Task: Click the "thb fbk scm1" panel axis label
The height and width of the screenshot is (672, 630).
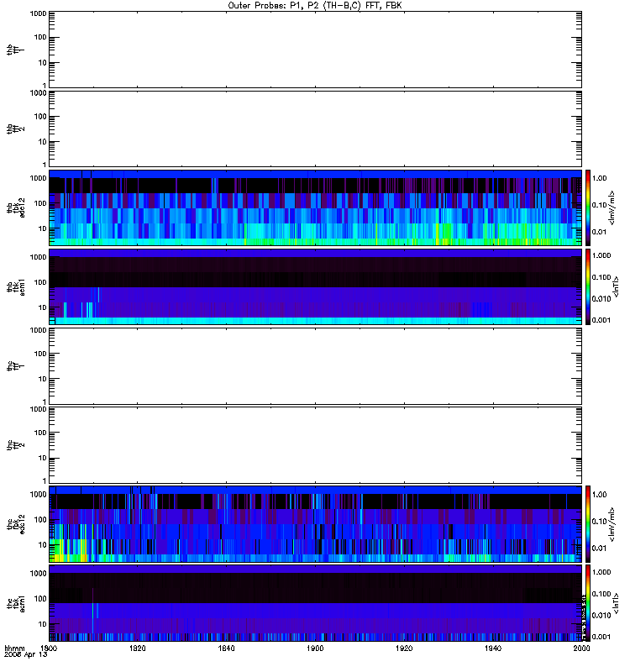Action: click(15, 287)
